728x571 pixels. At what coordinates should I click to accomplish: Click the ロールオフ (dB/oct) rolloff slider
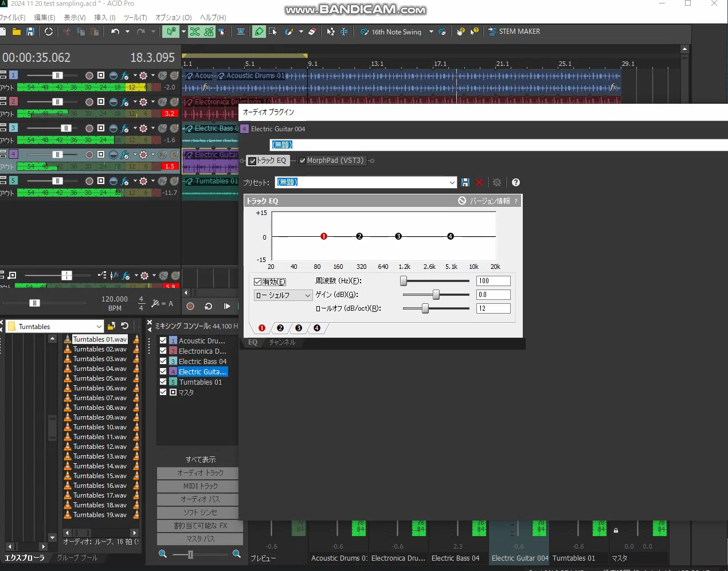tap(436, 308)
